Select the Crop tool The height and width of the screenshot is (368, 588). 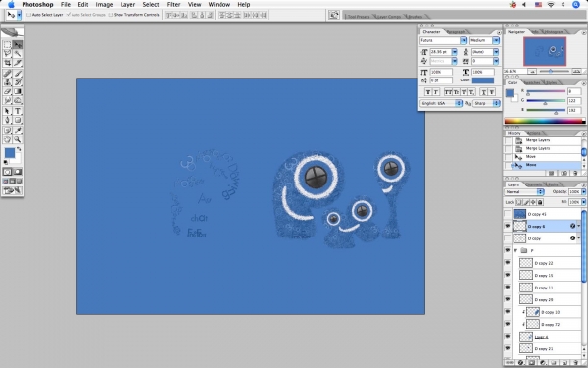coord(7,63)
